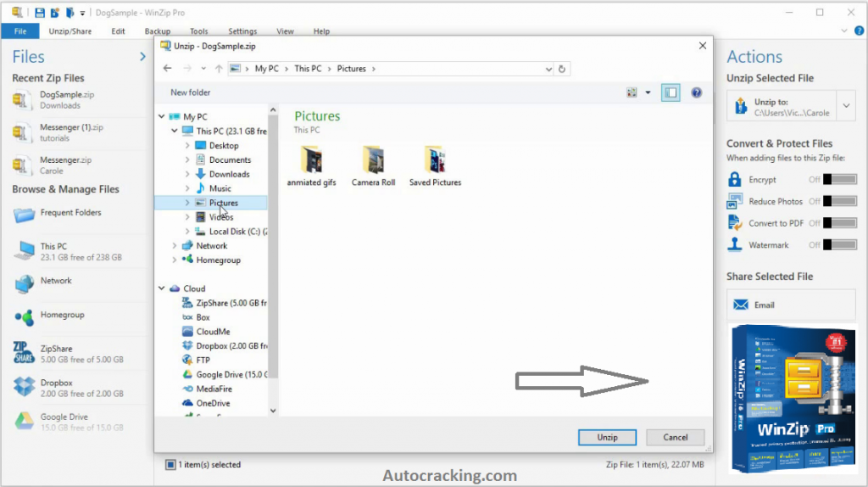Click This PC breadcrumb segment
This screenshot has height=487, width=868.
(x=308, y=69)
